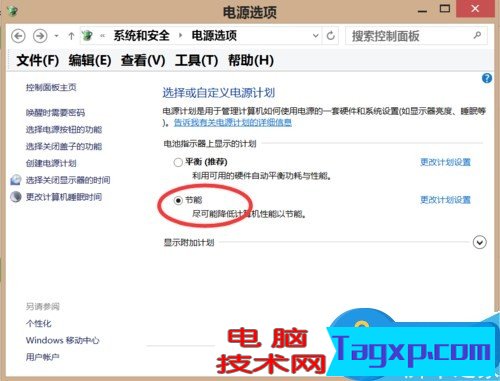Click the double chevron before 系统和安全
This screenshot has height=381, width=500.
click(103, 36)
